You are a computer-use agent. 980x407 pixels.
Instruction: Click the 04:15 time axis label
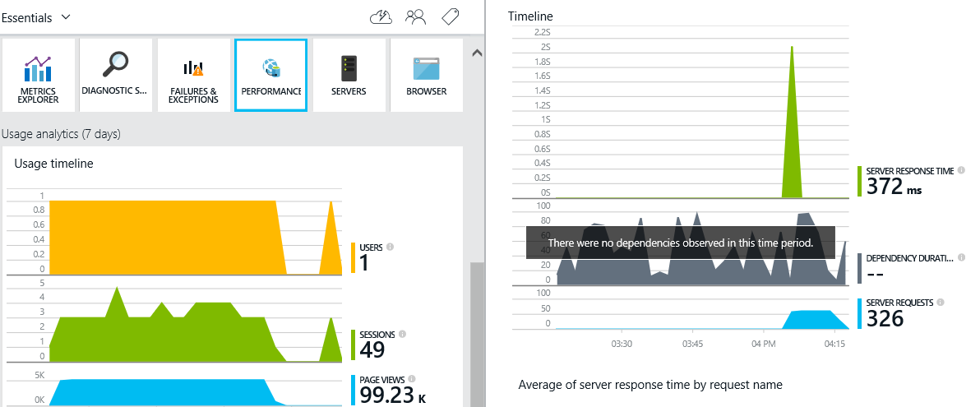835,344
